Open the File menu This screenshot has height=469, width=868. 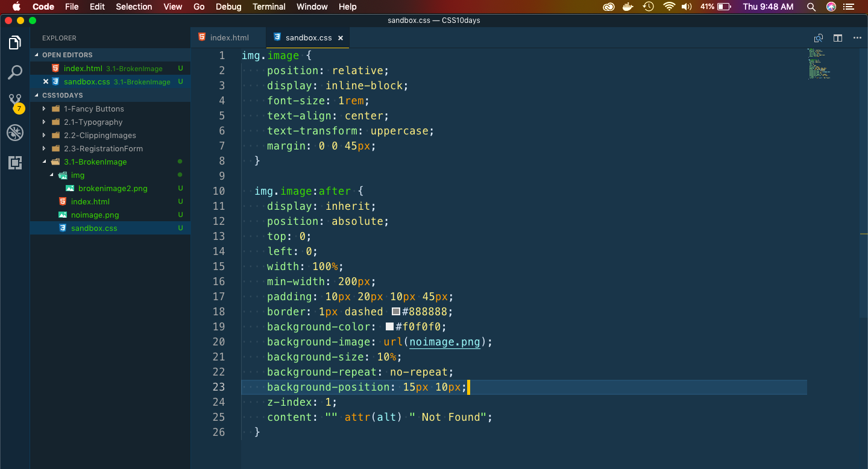click(72, 7)
